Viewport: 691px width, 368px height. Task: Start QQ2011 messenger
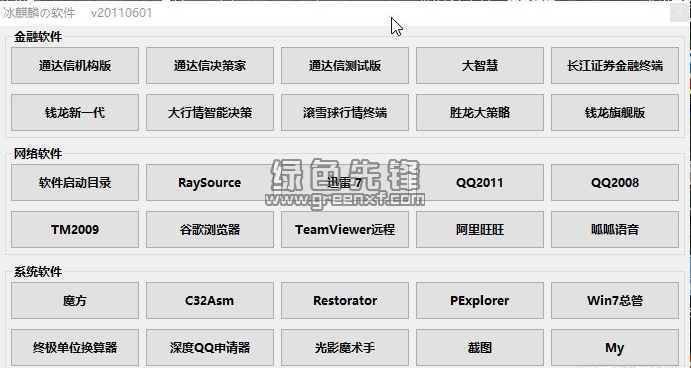480,182
